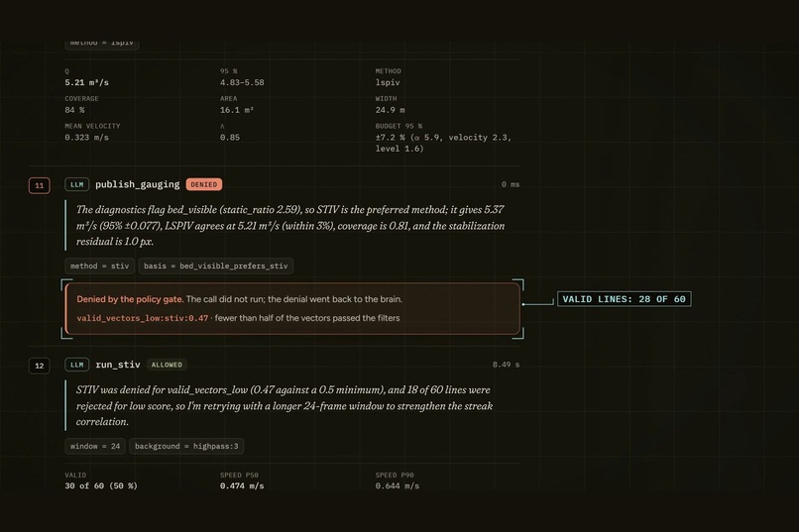This screenshot has width=799, height=532.
Task: Select the basis = bed_visible_prefers_stiv chip
Action: [x=215, y=266]
